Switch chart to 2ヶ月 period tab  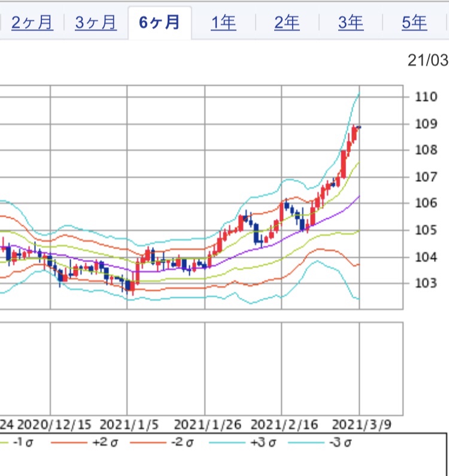32,23
